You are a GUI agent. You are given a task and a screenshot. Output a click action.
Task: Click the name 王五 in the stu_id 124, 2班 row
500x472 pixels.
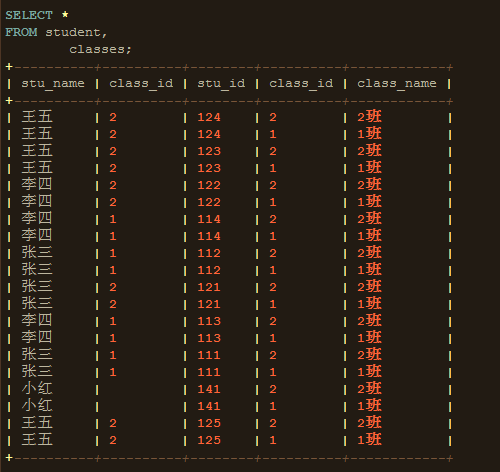coord(37,117)
